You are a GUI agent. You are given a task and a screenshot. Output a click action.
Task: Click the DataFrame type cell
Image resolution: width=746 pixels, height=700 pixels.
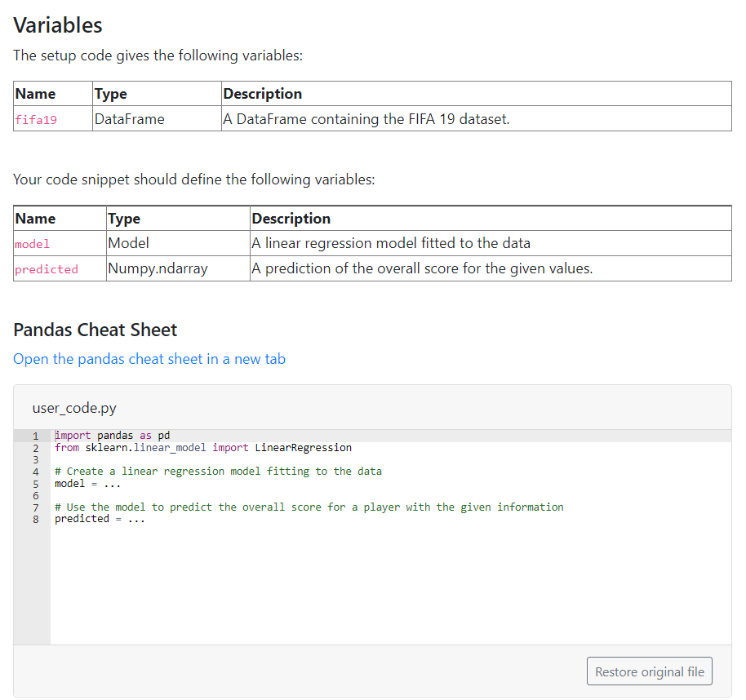pos(157,119)
